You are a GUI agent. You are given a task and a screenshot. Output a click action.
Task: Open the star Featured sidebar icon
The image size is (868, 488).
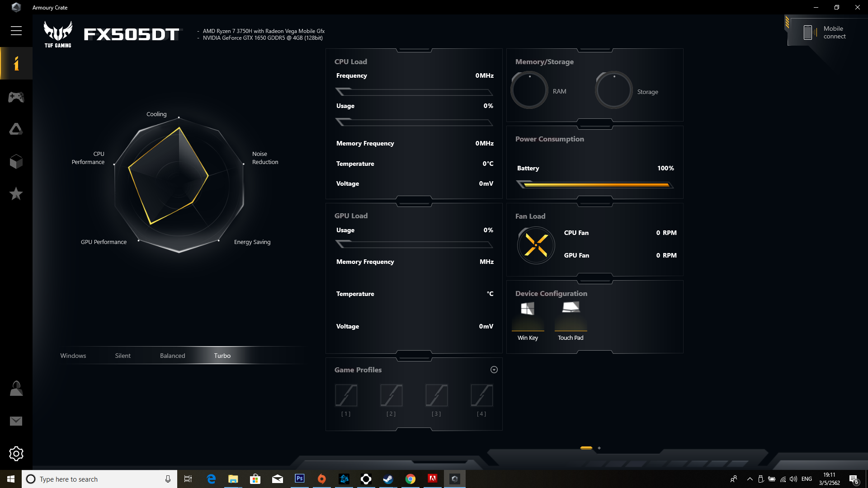(16, 194)
